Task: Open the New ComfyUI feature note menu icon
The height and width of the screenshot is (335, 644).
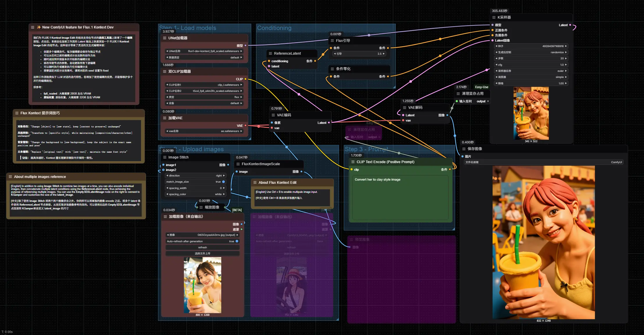Action: (x=33, y=27)
